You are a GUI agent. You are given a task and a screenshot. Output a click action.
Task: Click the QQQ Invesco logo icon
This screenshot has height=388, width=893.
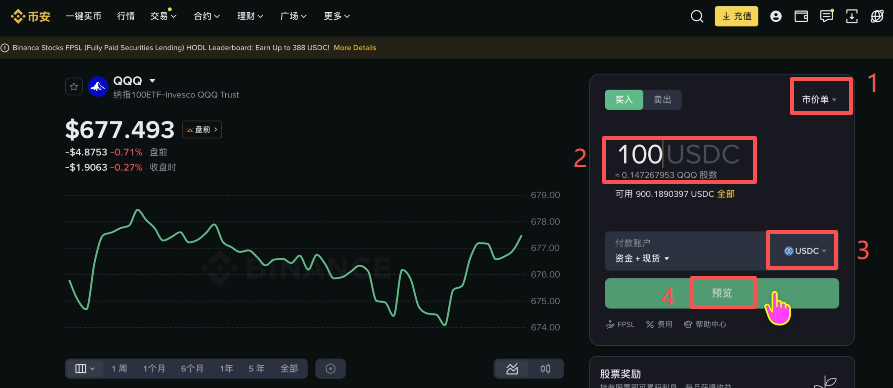pos(98,87)
